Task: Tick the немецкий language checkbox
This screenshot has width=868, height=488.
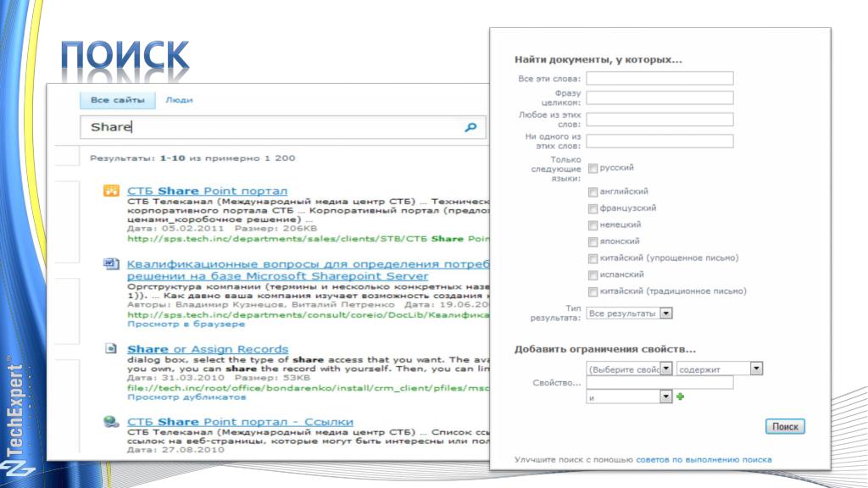Action: pyautogui.click(x=593, y=225)
